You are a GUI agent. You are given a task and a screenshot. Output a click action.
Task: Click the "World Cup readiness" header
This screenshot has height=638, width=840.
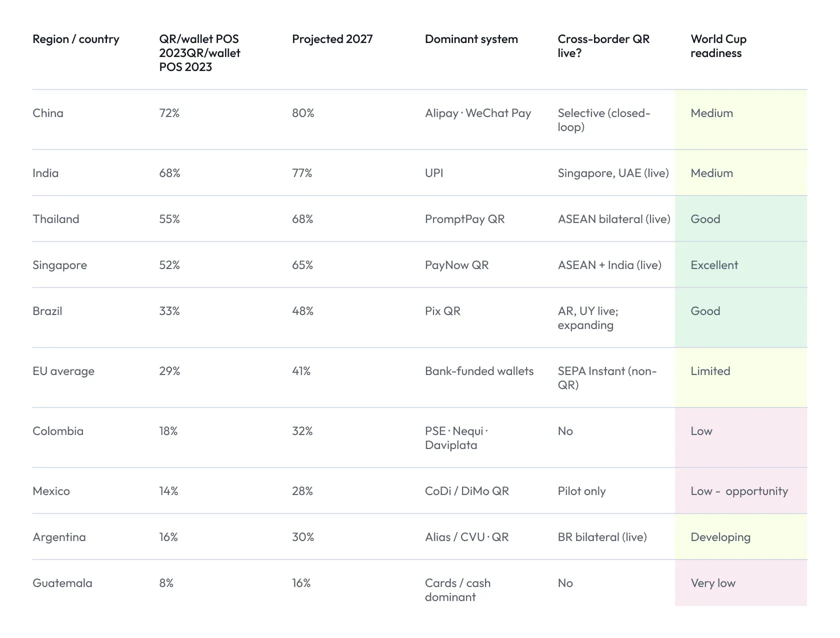pos(718,46)
